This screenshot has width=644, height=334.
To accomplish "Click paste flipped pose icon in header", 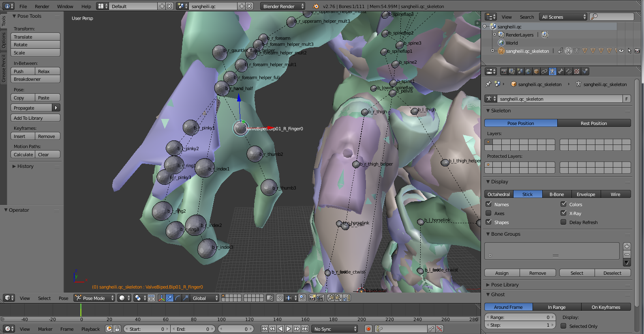I will (347, 298).
